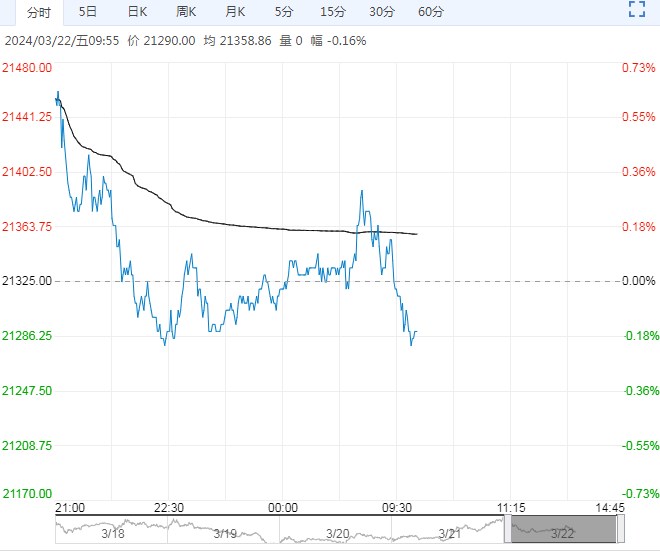Jump to 3/20 in the navigator strip
660x553 pixels.
point(338,534)
